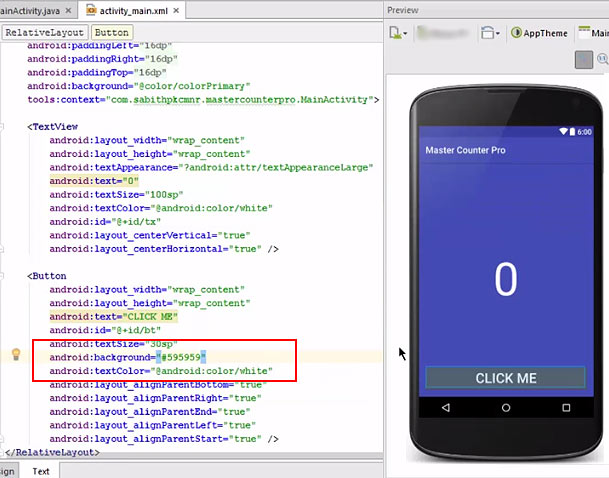
Task: Select the Text editor tab at bottom
Action: tap(41, 470)
